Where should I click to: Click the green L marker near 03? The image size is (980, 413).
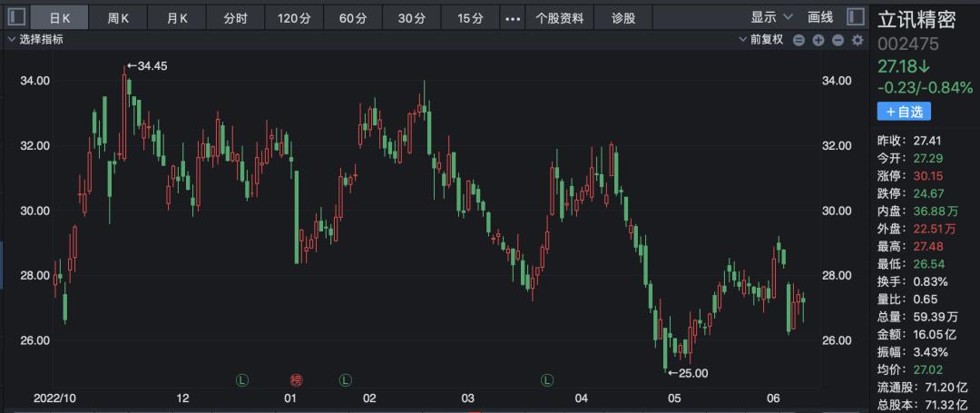547,379
